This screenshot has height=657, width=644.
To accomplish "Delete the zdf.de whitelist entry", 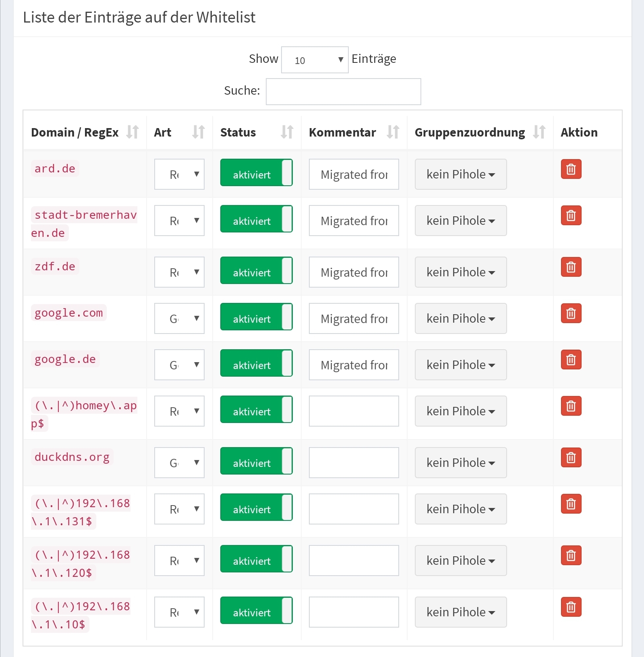I will coord(571,267).
